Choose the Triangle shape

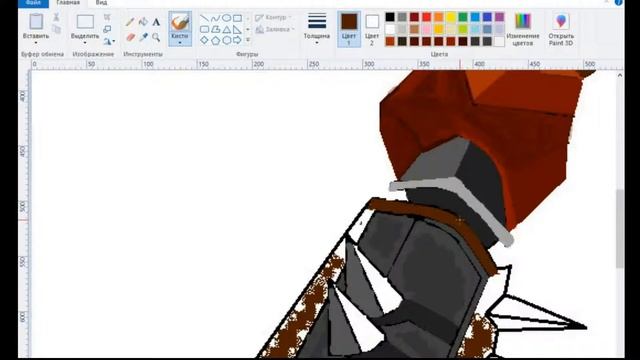227,29
